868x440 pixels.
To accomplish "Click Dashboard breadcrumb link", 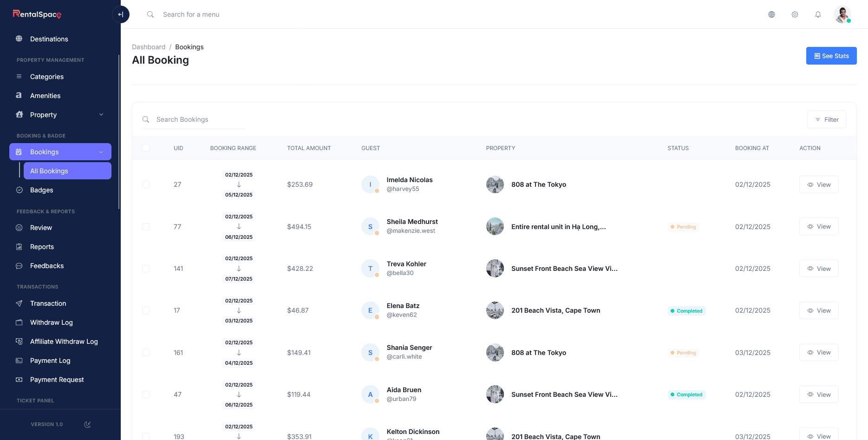I will (149, 47).
